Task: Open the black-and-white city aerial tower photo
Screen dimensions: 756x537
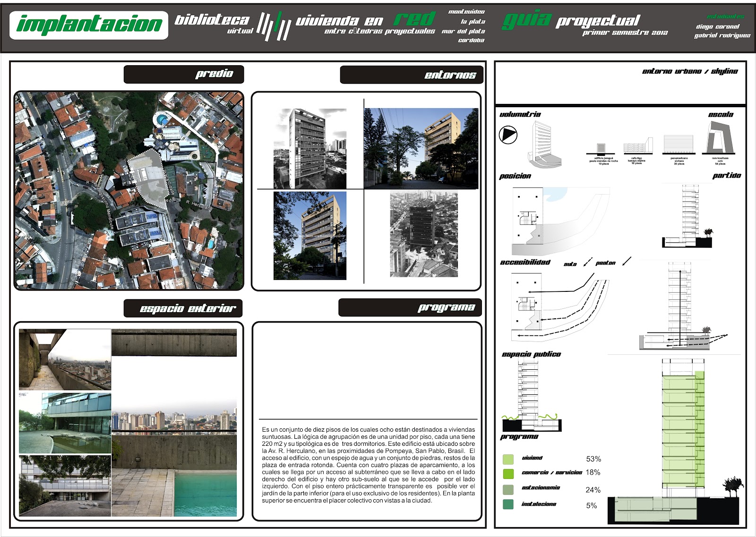Action: coord(424,234)
